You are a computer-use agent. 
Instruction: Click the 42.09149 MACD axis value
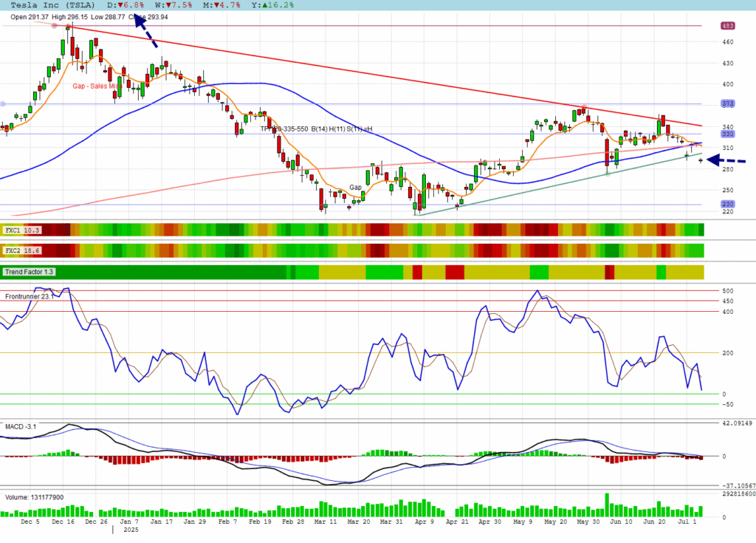pyautogui.click(x=738, y=423)
